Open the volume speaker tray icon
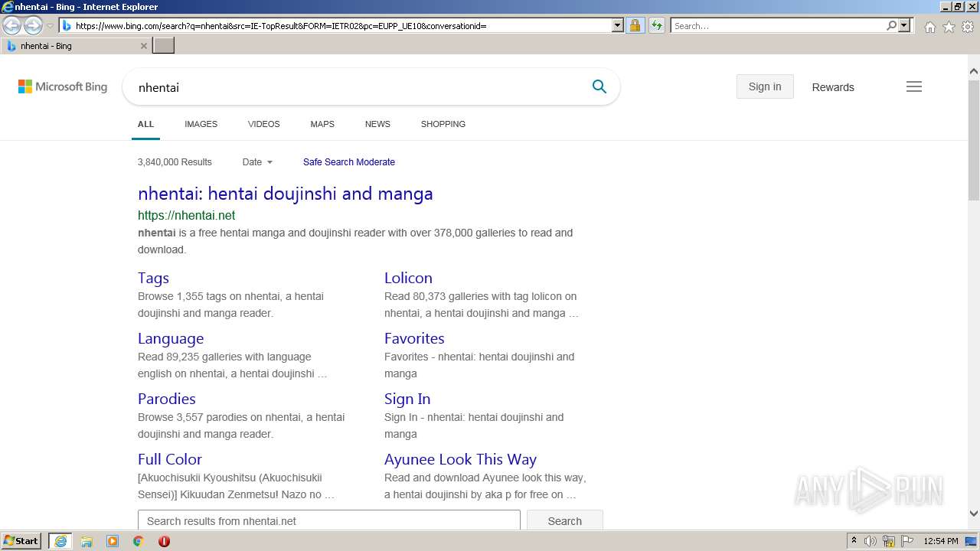 (x=871, y=541)
